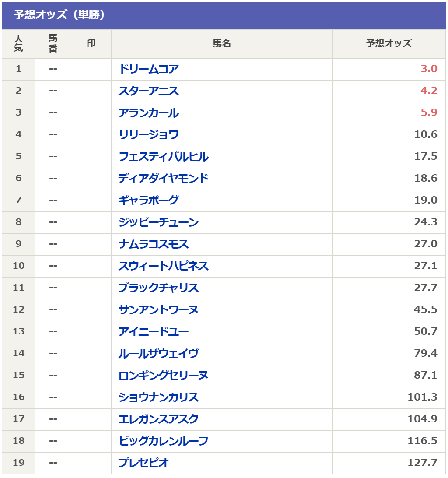The height and width of the screenshot is (478, 448).
Task: Open ロンギングセリーヌ horse details
Action: 163,376
